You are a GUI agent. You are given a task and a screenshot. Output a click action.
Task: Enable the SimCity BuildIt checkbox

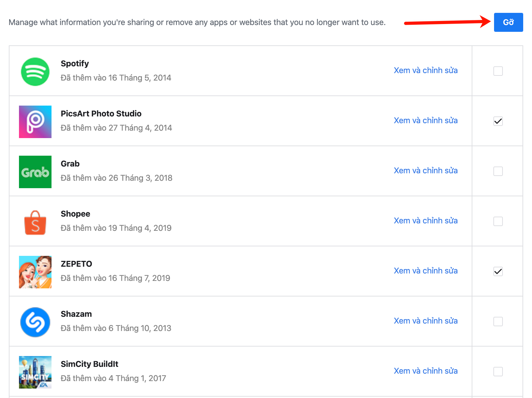[x=498, y=372]
